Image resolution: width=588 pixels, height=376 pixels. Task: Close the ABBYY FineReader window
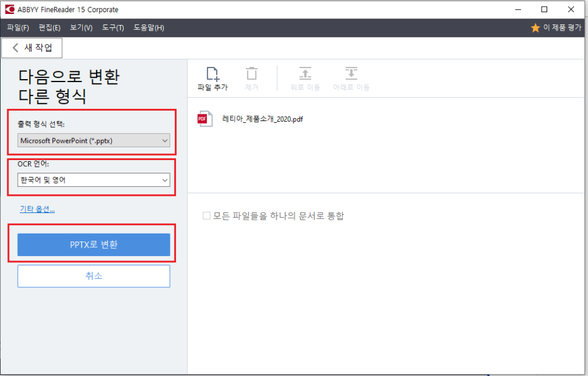coord(571,9)
